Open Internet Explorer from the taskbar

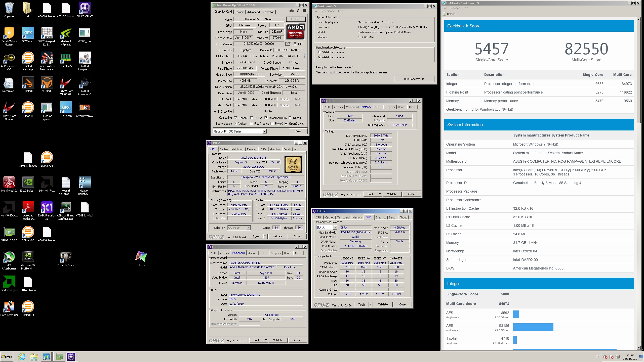click(x=22, y=356)
